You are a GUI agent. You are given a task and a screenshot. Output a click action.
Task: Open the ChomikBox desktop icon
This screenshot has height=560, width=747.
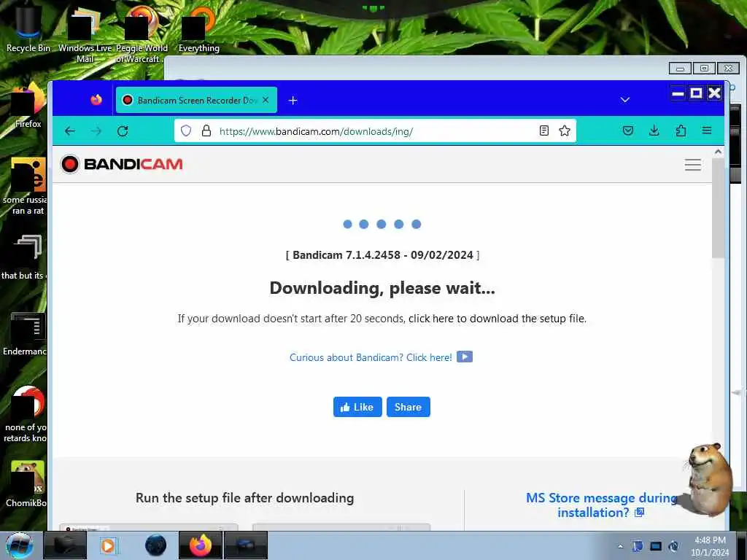(26, 483)
